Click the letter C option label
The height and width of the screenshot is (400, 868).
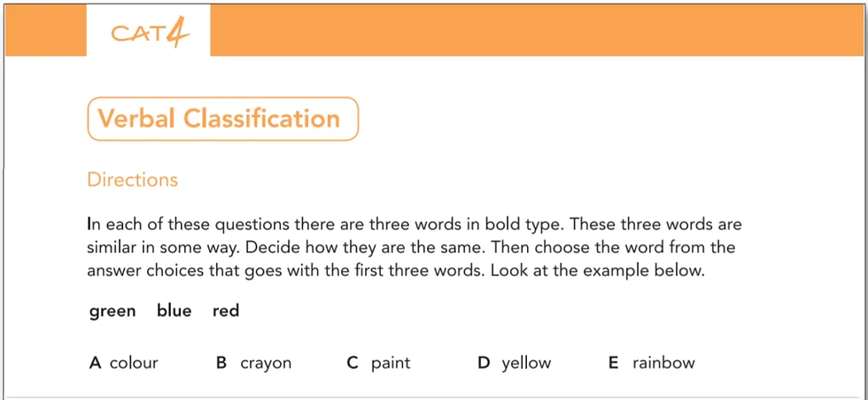click(x=352, y=363)
